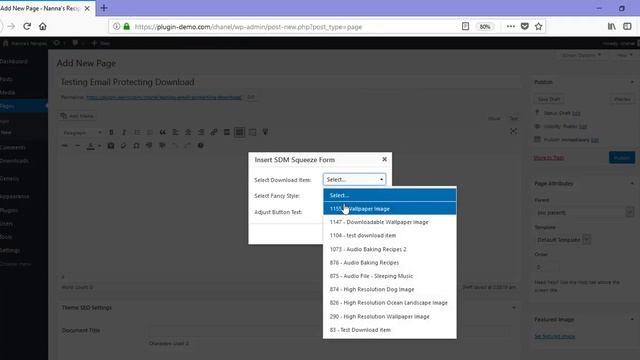Open the Paragraph format dropdown
Image resolution: width=640 pixels, height=360 pixels.
[x=82, y=133]
